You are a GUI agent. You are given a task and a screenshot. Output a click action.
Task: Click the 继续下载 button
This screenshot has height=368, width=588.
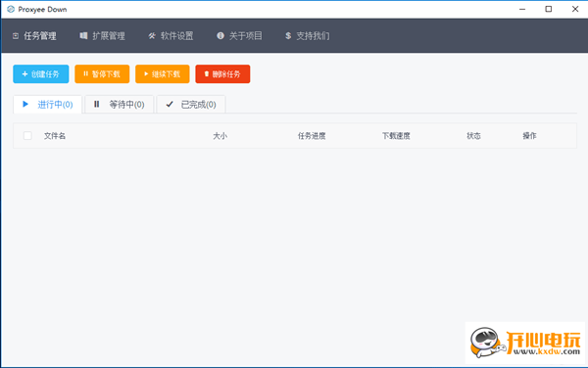tap(163, 74)
